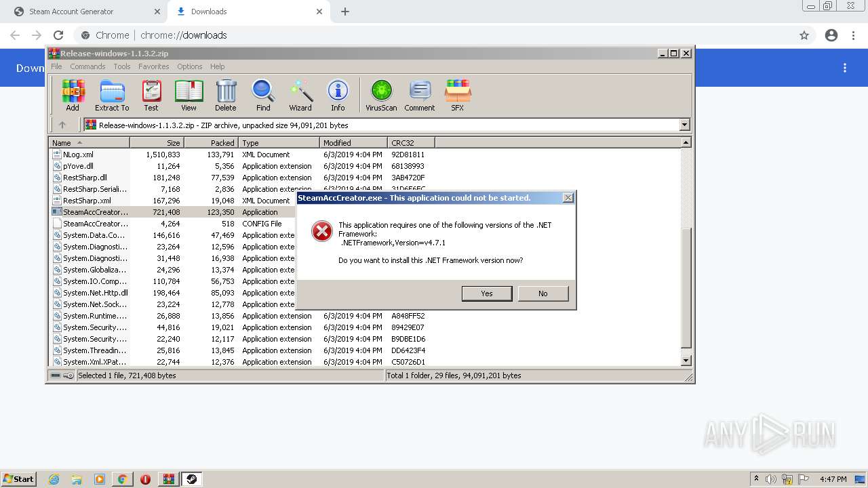Open a new Chrome tab
Screen dimensions: 868x488
[x=345, y=12]
